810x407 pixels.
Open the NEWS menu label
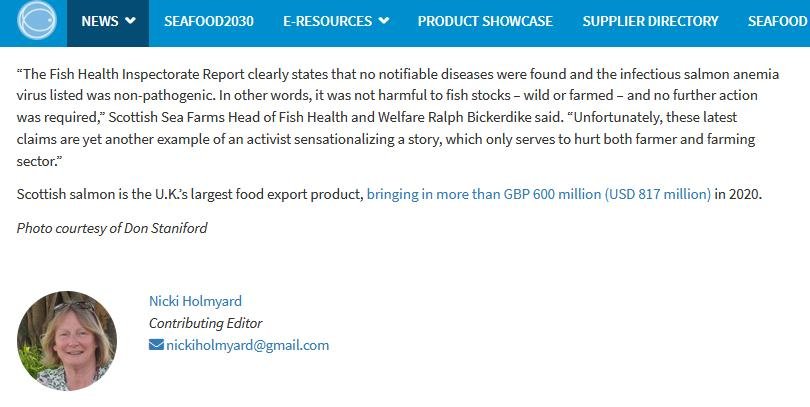coord(99,21)
